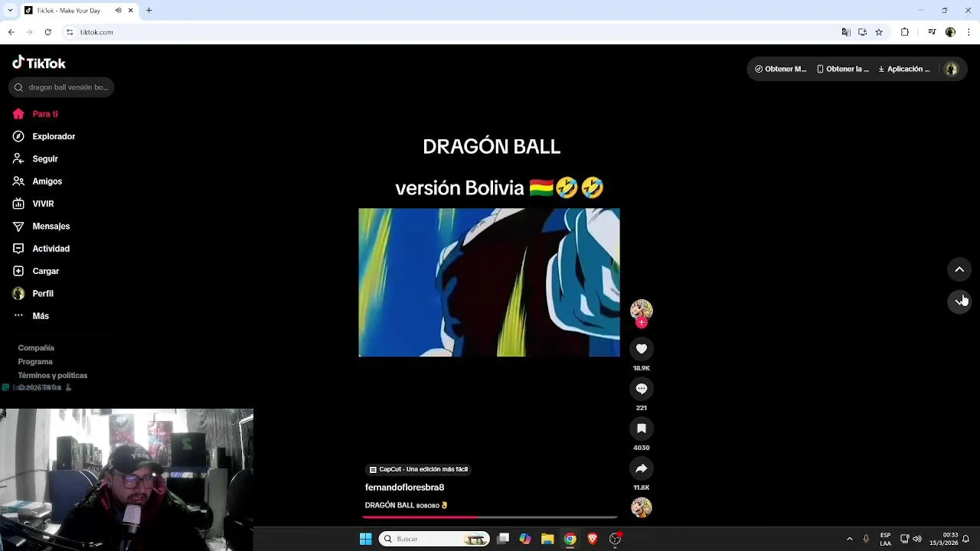Follow the creator with the plus badge
Viewport: 980px width, 551px height.
642,323
